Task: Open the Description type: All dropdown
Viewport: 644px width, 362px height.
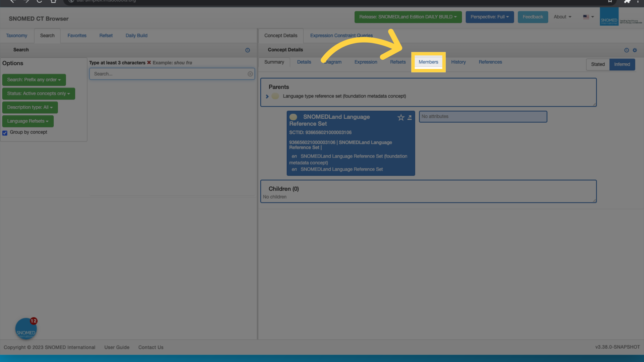Action: pyautogui.click(x=30, y=107)
